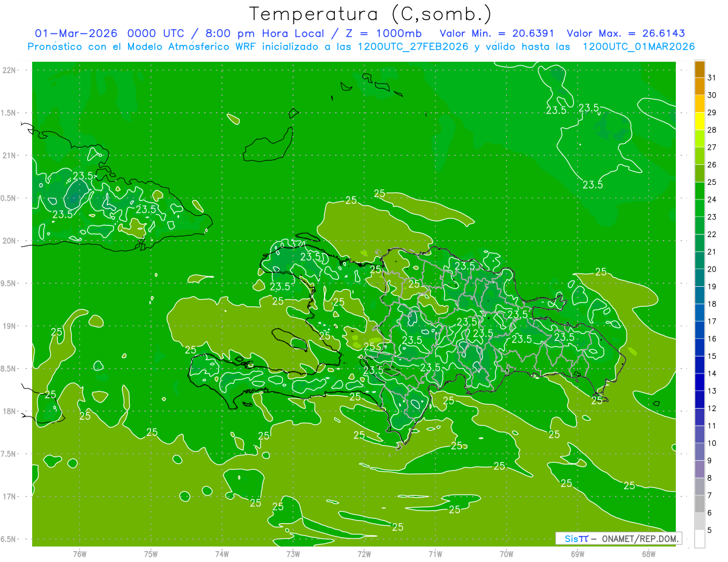This screenshot has height=562, width=728.
Task: Click the '76W' longitude axis label
Action: click(x=79, y=554)
